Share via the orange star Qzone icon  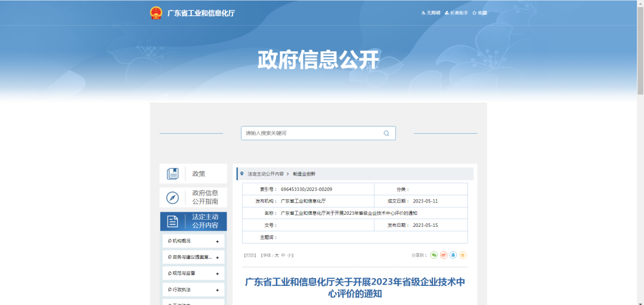[x=463, y=255]
